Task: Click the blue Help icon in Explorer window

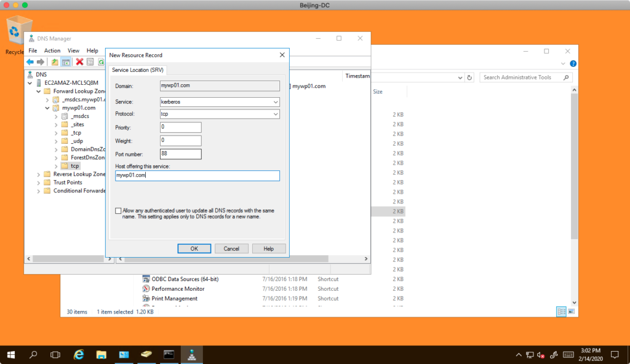Action: [x=573, y=64]
